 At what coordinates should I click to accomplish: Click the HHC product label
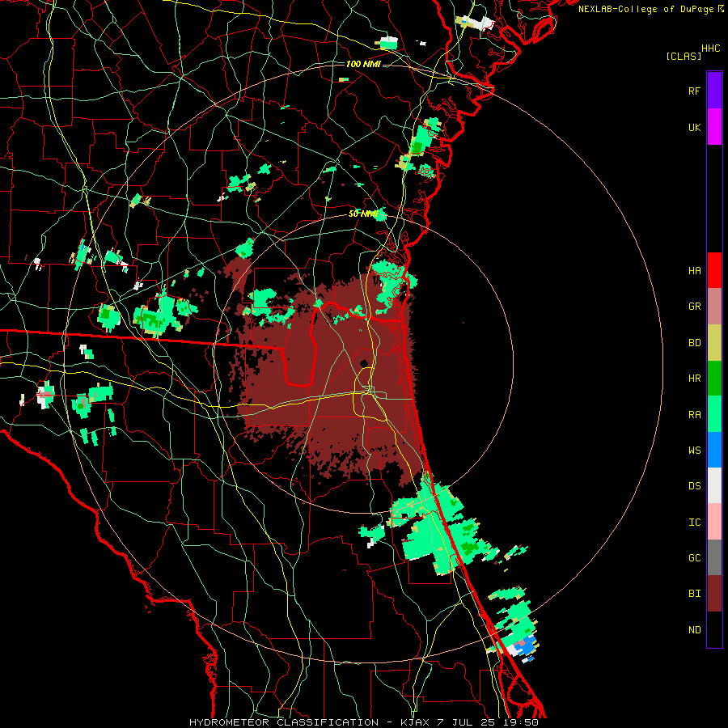(x=710, y=49)
